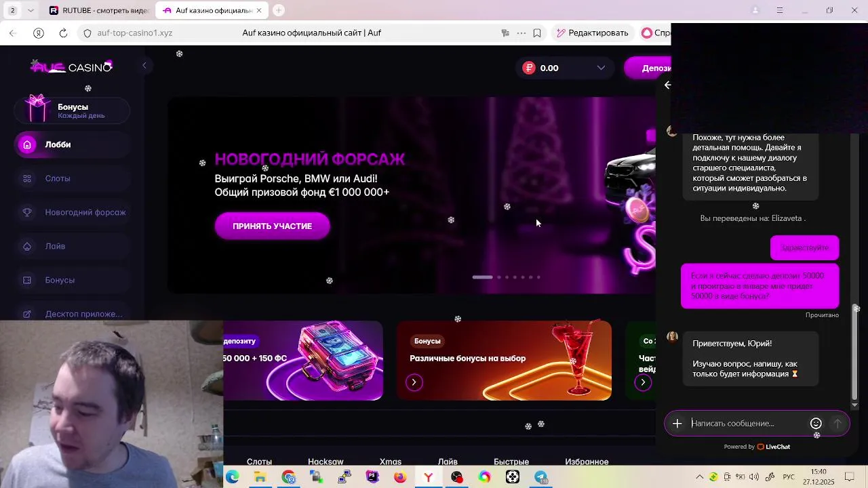Open Telegram from the taskbar
Screen dimensions: 868x488
point(540,477)
